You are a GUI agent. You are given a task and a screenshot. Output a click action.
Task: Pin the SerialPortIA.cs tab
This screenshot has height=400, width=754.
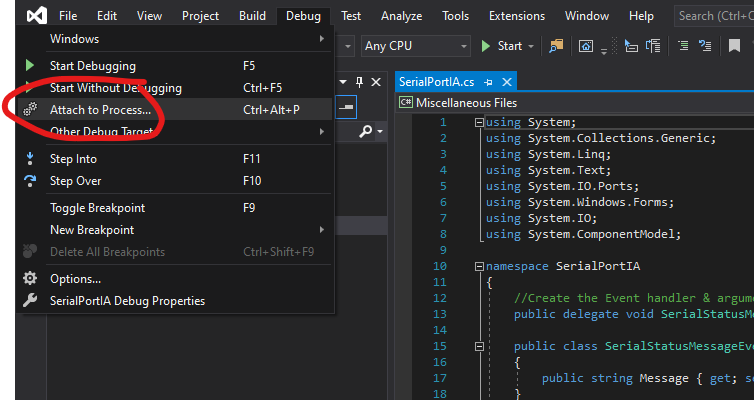click(488, 83)
